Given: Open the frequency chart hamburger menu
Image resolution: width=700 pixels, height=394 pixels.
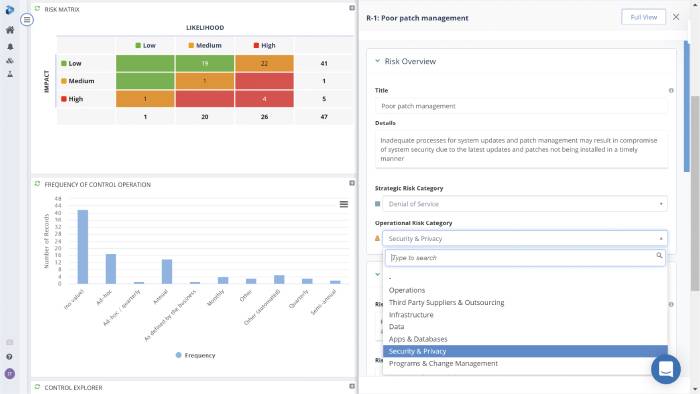Looking at the screenshot, I should pyautogui.click(x=344, y=204).
